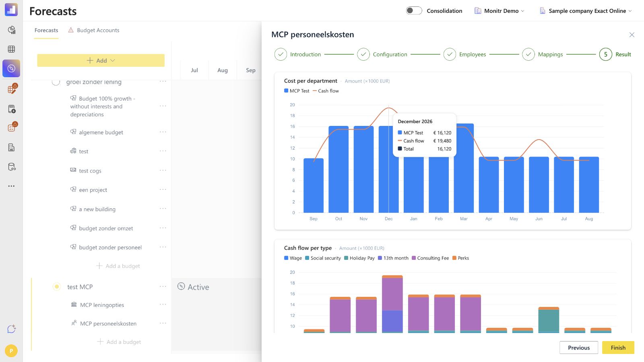Viewport: 644px width, 362px height.
Task: Switch to the Budget Accounts tab
Action: pos(94,30)
